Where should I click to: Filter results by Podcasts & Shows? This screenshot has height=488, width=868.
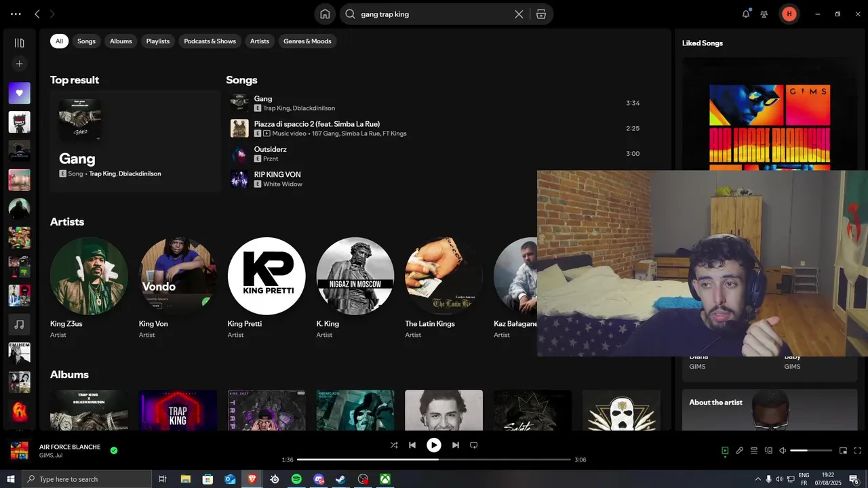point(210,41)
